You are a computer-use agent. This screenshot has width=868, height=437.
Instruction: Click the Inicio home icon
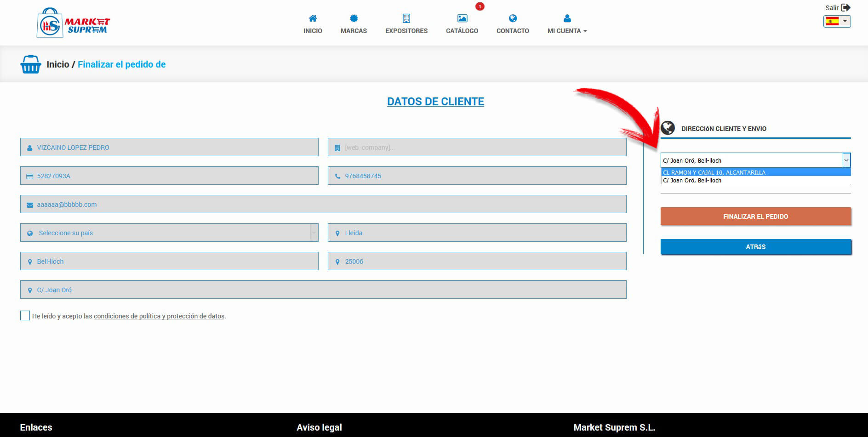(x=313, y=18)
